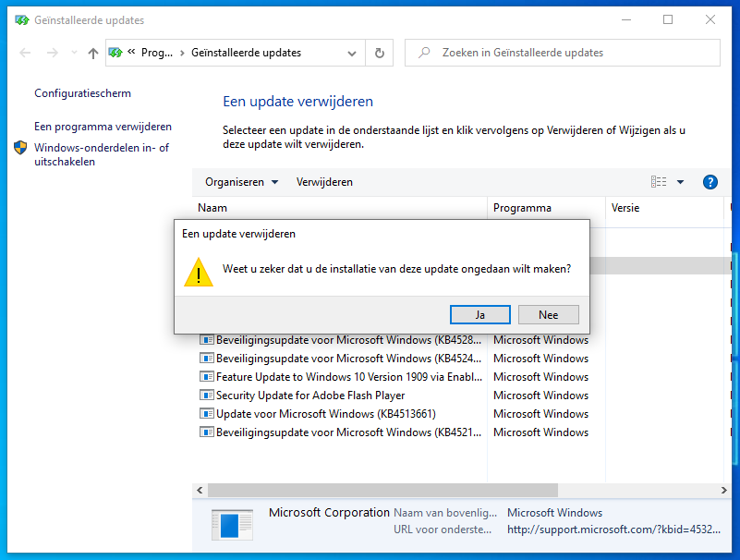Click the back navigation arrow
740x560 pixels.
point(25,54)
